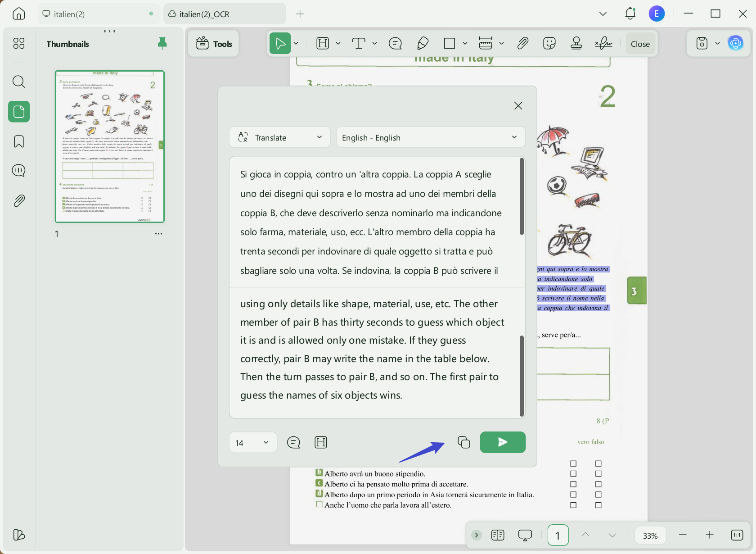The height and width of the screenshot is (554, 756).
Task: Send the translation request
Action: click(x=503, y=442)
